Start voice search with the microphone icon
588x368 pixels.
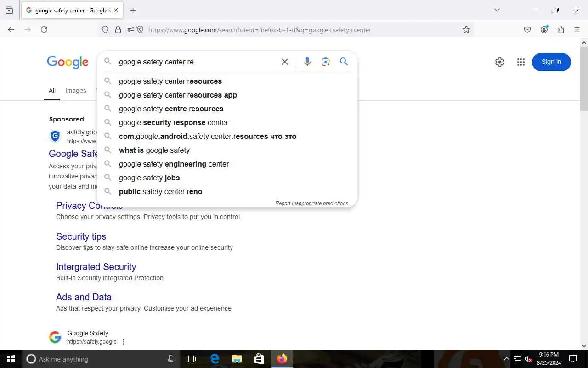pyautogui.click(x=307, y=62)
